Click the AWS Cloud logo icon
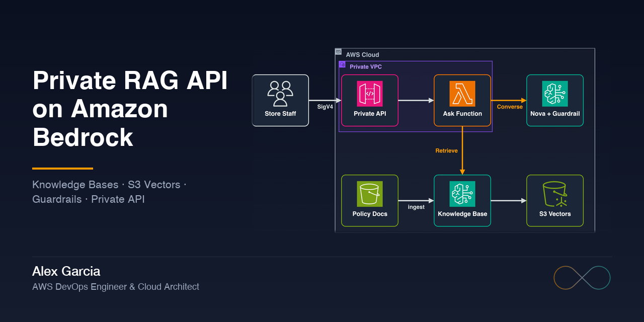This screenshot has width=644, height=322. [x=339, y=52]
